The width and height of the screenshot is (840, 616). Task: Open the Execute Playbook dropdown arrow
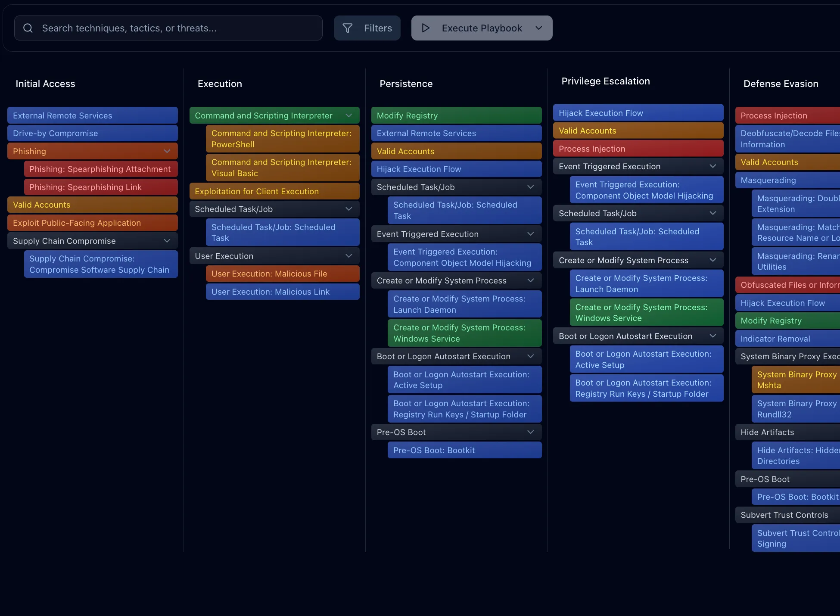point(539,28)
